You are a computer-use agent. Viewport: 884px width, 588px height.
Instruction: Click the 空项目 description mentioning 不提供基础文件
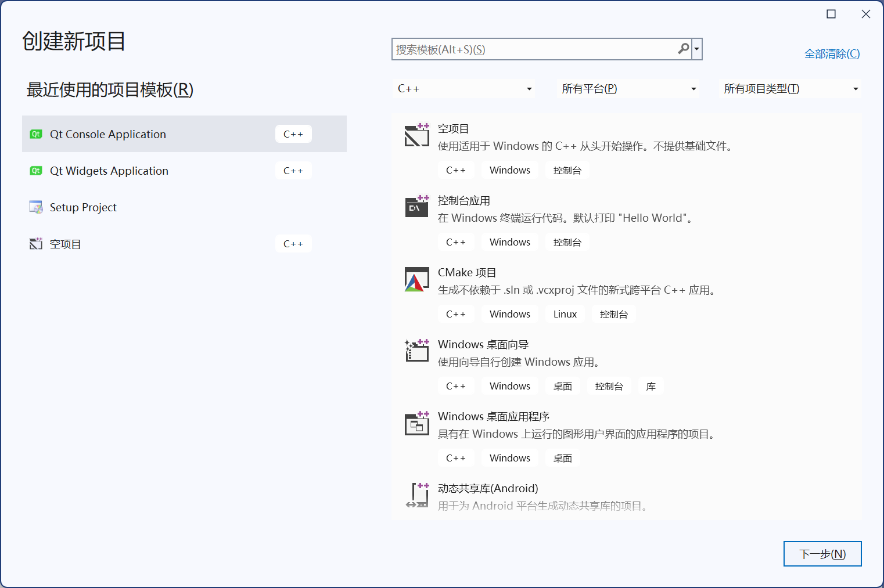pos(587,146)
